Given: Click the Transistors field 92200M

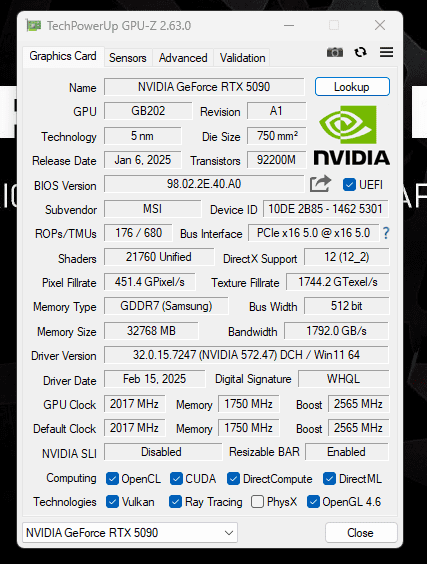Looking at the screenshot, I should [x=277, y=160].
